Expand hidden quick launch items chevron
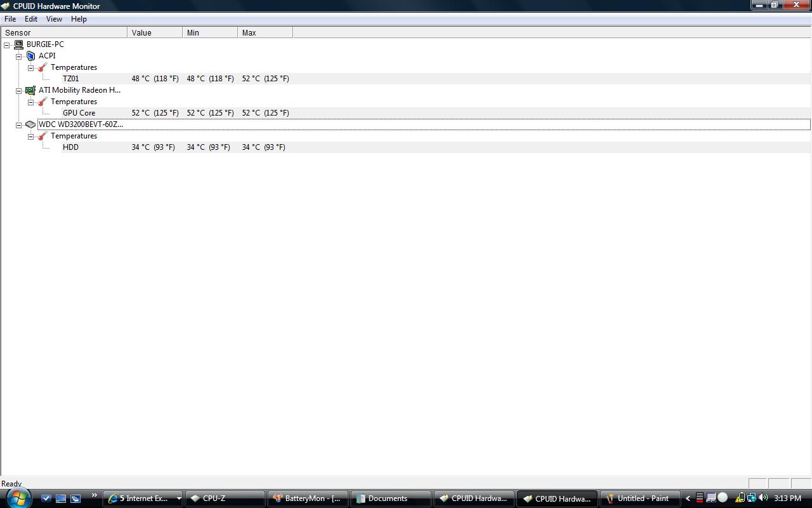 [94, 495]
